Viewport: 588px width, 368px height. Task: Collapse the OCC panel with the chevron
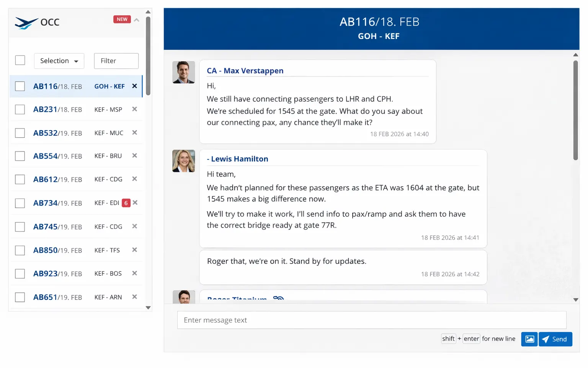pyautogui.click(x=137, y=20)
